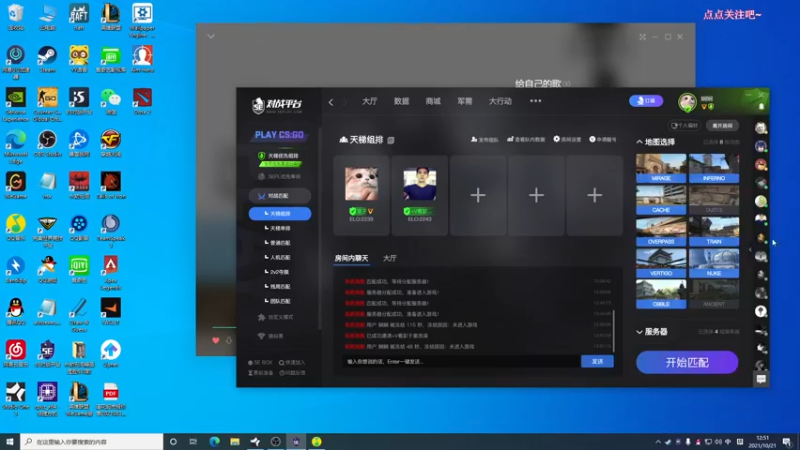800x450 pixels.
Task: Click the chat message input field
Action: (461, 361)
